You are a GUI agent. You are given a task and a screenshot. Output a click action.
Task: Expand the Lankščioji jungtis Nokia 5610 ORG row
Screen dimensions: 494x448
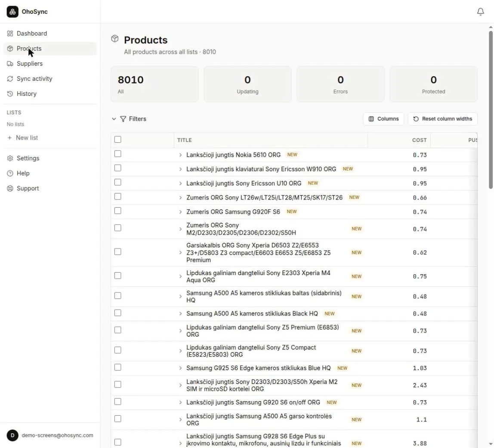pos(181,155)
